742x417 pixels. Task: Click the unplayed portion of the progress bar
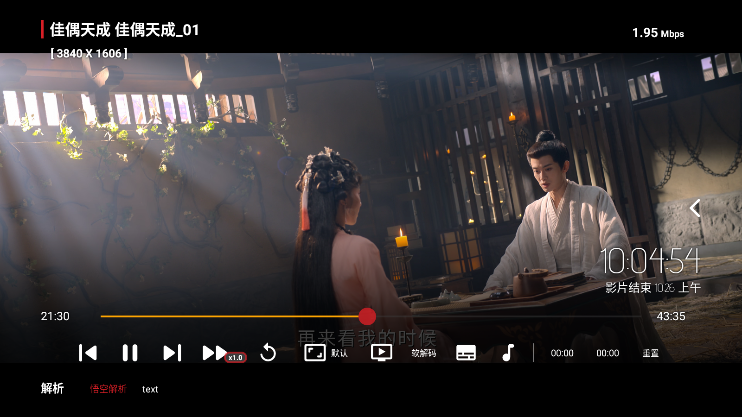pyautogui.click(x=508, y=316)
